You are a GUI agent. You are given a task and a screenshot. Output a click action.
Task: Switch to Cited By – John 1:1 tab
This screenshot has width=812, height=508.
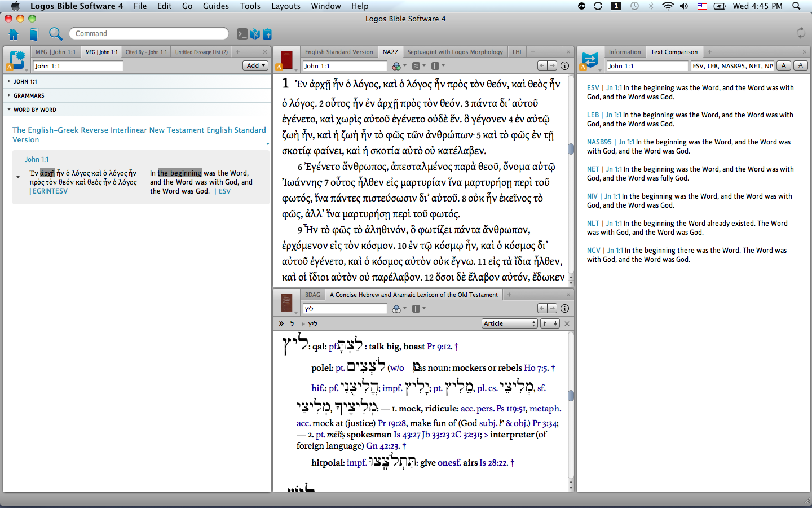146,52
